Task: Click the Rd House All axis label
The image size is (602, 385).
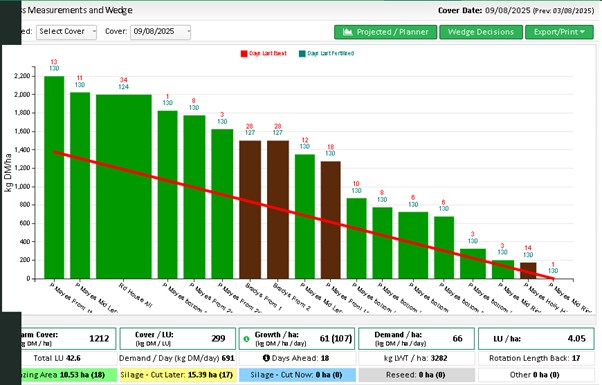Action: [x=136, y=296]
